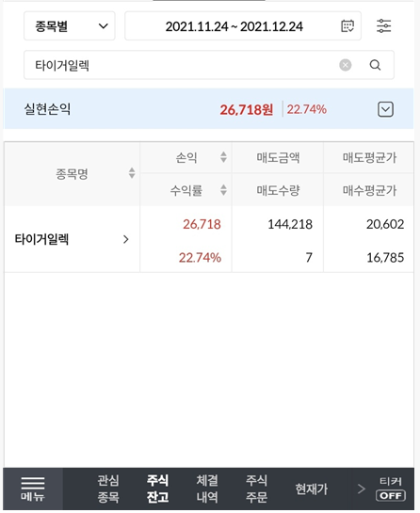Expand the 타이거일렉 row chevron
The image size is (420, 513).
[x=126, y=239]
